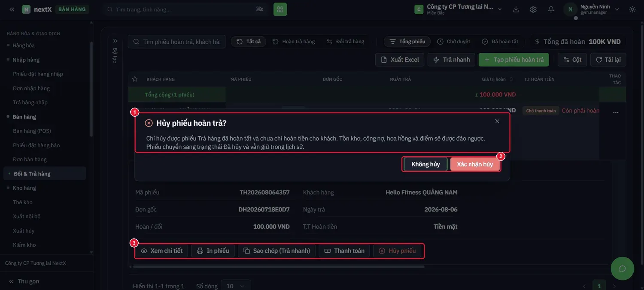
Task: Click Xem chi tiết button
Action: click(x=161, y=251)
